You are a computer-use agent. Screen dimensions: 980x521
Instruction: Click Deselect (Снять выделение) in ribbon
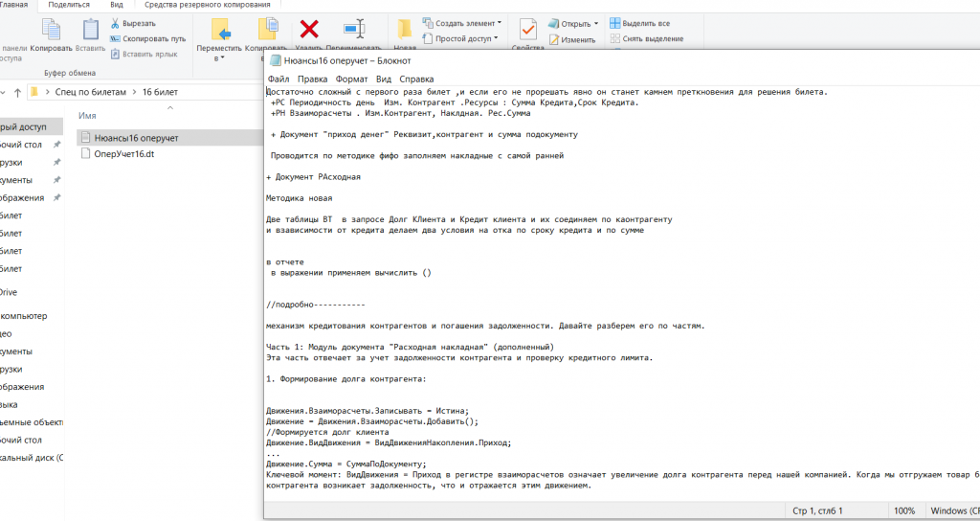pyautogui.click(x=646, y=38)
